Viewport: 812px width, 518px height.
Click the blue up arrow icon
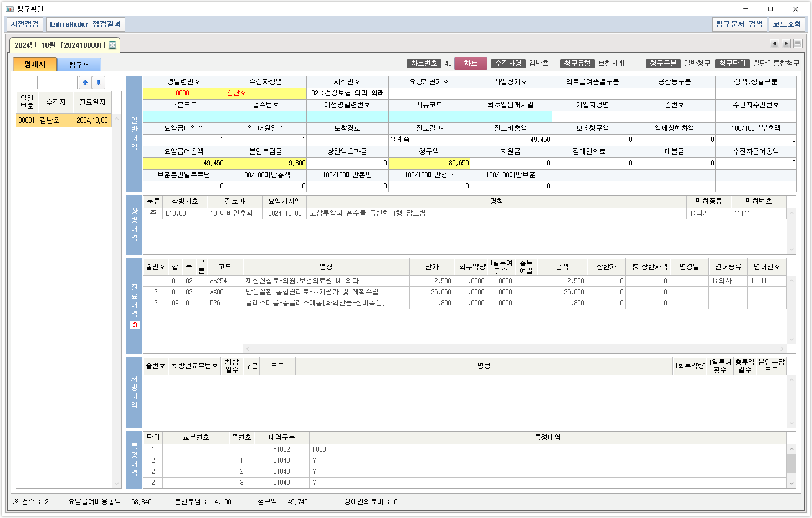click(x=85, y=83)
